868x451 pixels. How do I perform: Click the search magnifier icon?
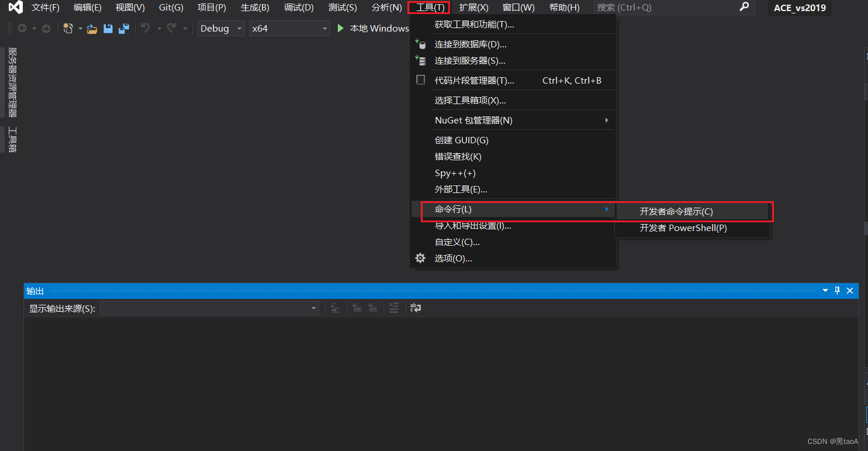point(744,7)
